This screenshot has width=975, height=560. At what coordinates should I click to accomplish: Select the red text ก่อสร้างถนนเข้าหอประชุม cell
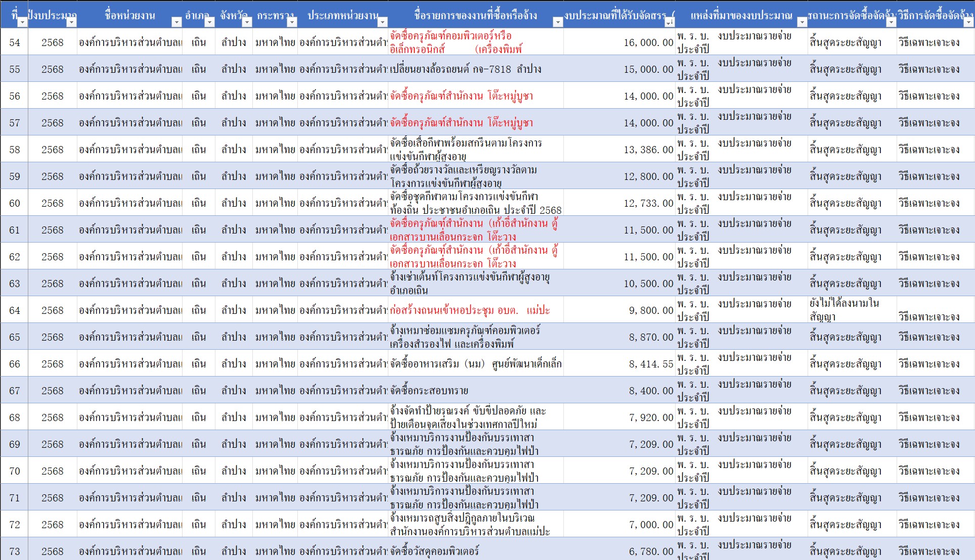pos(470,309)
